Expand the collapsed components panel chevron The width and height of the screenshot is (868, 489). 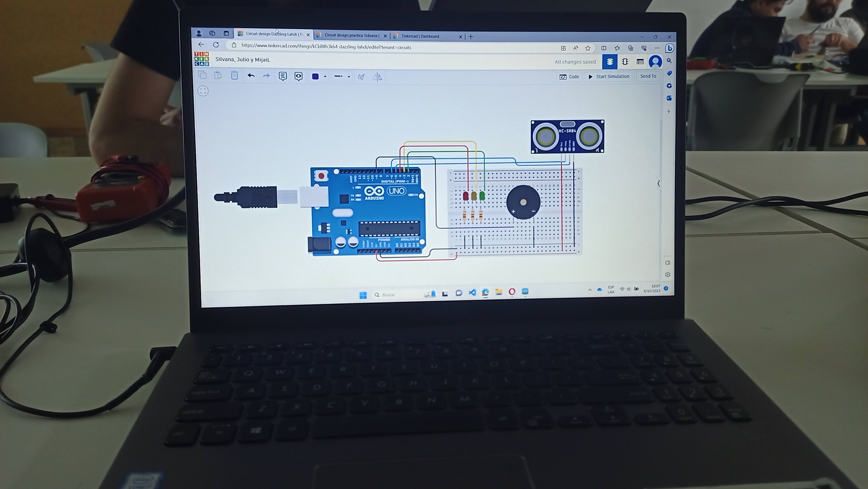659,184
